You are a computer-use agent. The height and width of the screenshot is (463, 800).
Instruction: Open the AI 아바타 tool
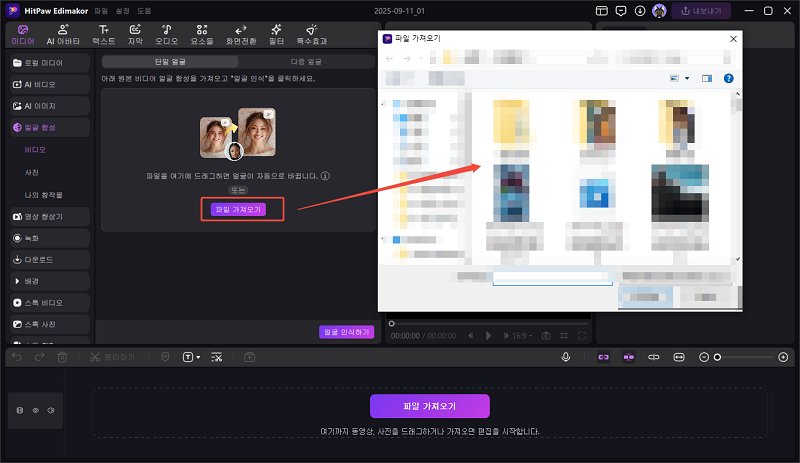tap(63, 35)
